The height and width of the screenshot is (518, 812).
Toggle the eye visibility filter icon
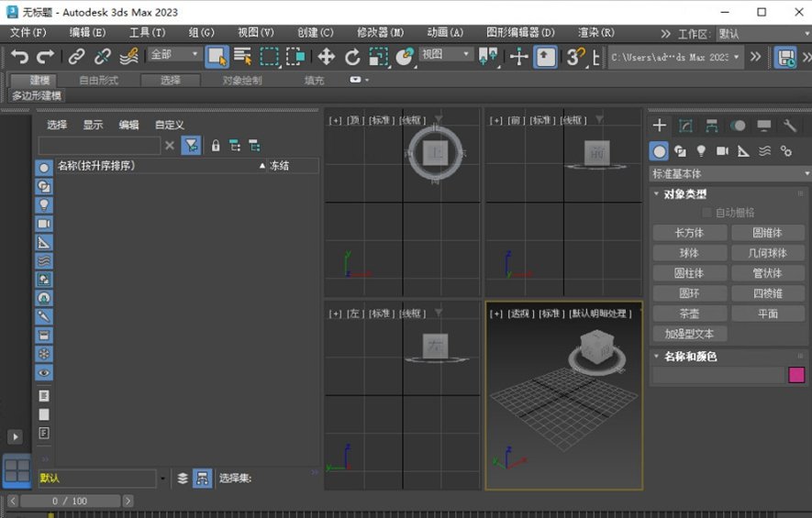[44, 372]
